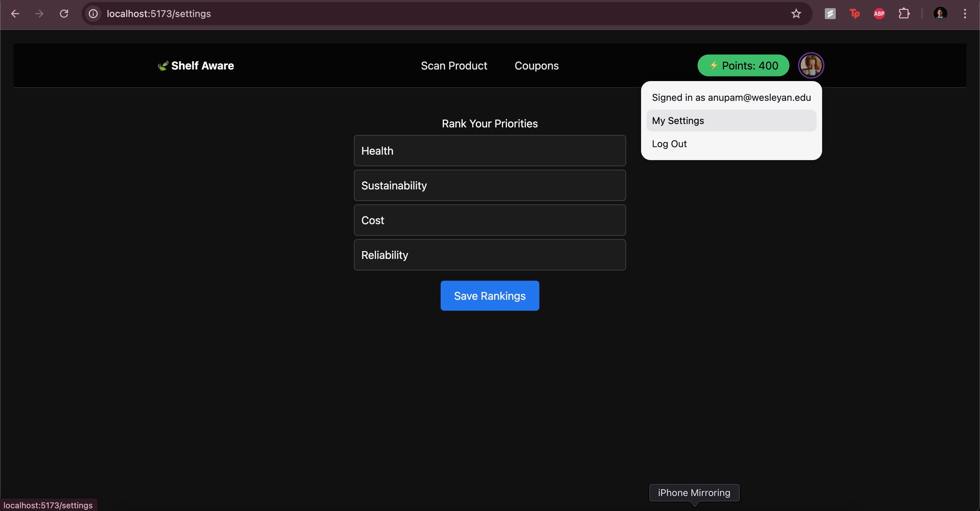Open the Coupons page link

[536, 65]
